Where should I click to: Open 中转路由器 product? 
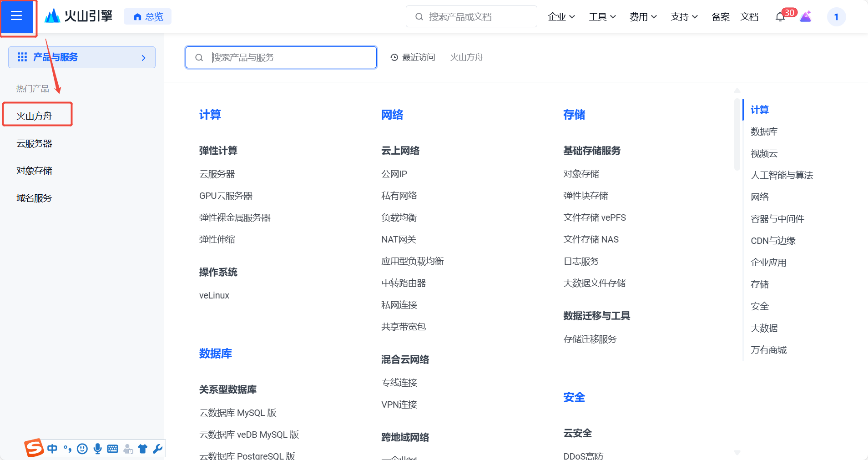[x=404, y=283]
